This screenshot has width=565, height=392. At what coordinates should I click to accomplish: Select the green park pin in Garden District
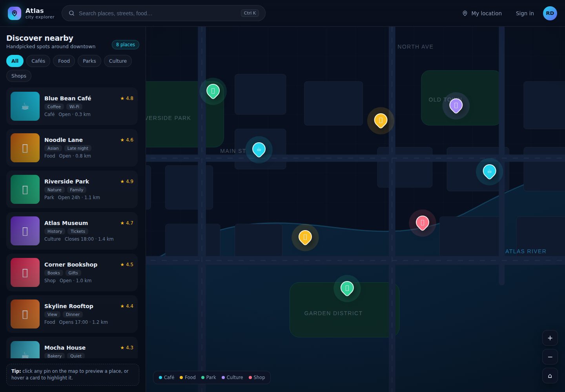tap(347, 288)
